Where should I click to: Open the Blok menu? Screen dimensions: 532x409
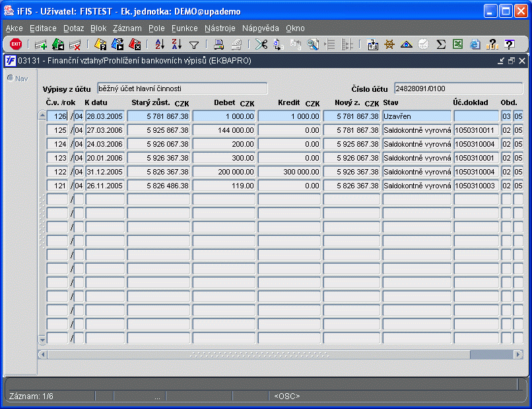pyautogui.click(x=98, y=28)
